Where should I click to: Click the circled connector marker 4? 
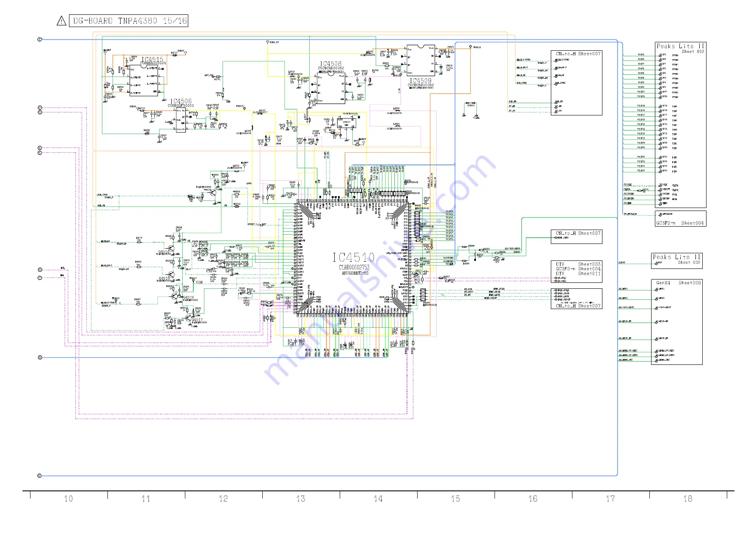[x=40, y=148]
